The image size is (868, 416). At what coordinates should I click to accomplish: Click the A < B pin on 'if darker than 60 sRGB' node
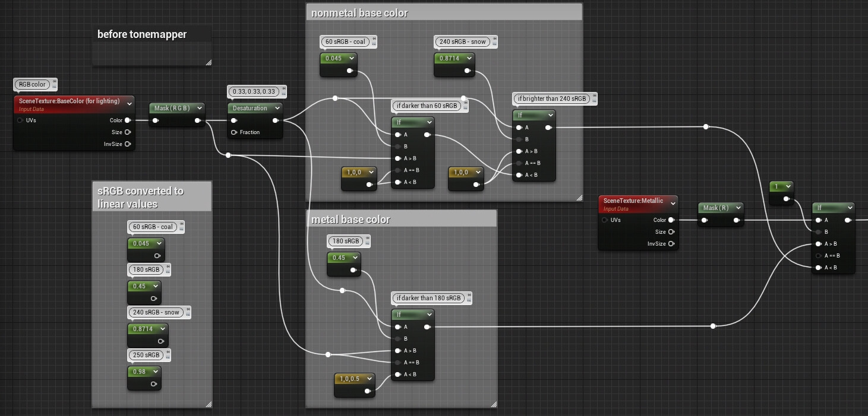pyautogui.click(x=397, y=182)
